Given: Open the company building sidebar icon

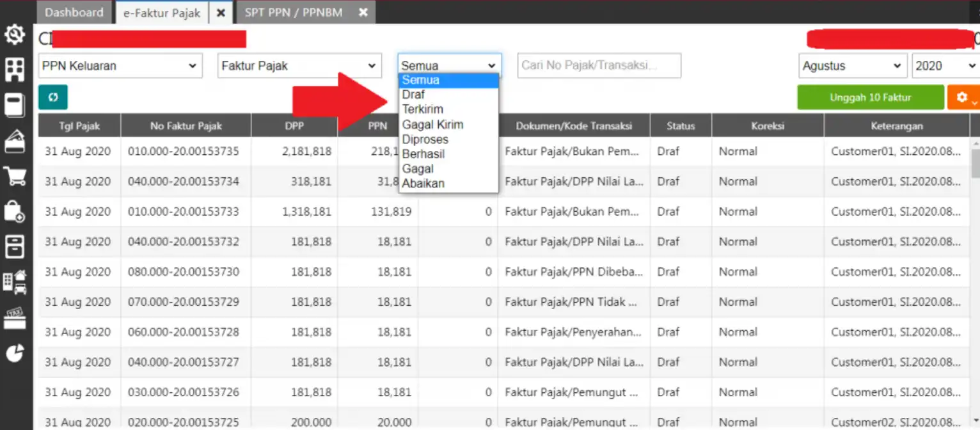Looking at the screenshot, I should coord(15,70).
